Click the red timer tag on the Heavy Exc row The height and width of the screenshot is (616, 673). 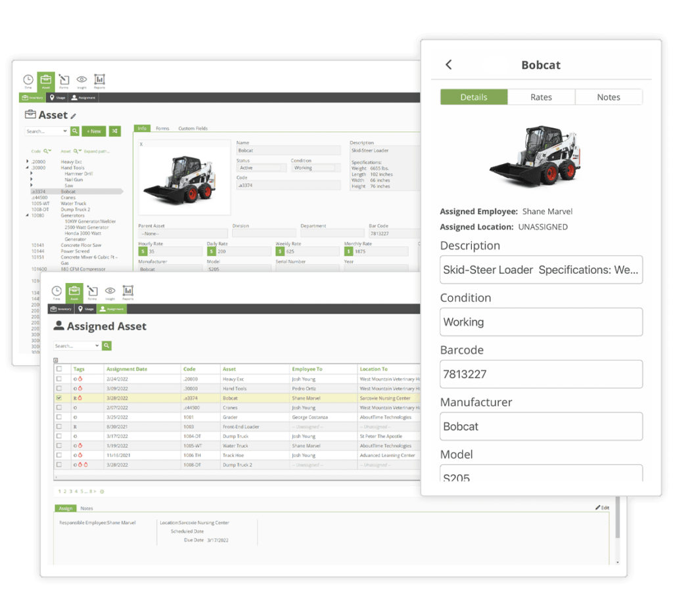80,379
